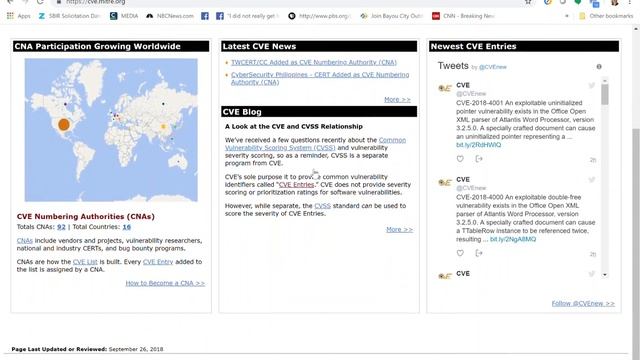
Task: Click the Total CNAs count 92
Action: tap(61, 227)
